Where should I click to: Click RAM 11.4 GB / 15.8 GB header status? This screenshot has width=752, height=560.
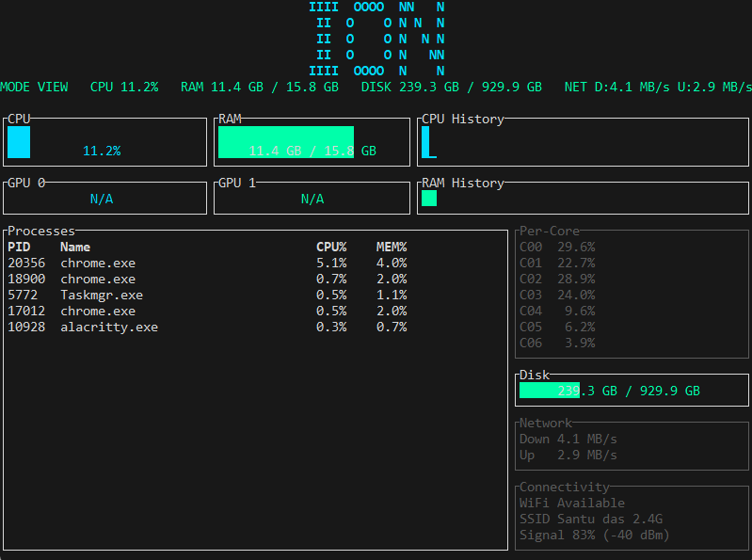tap(260, 87)
